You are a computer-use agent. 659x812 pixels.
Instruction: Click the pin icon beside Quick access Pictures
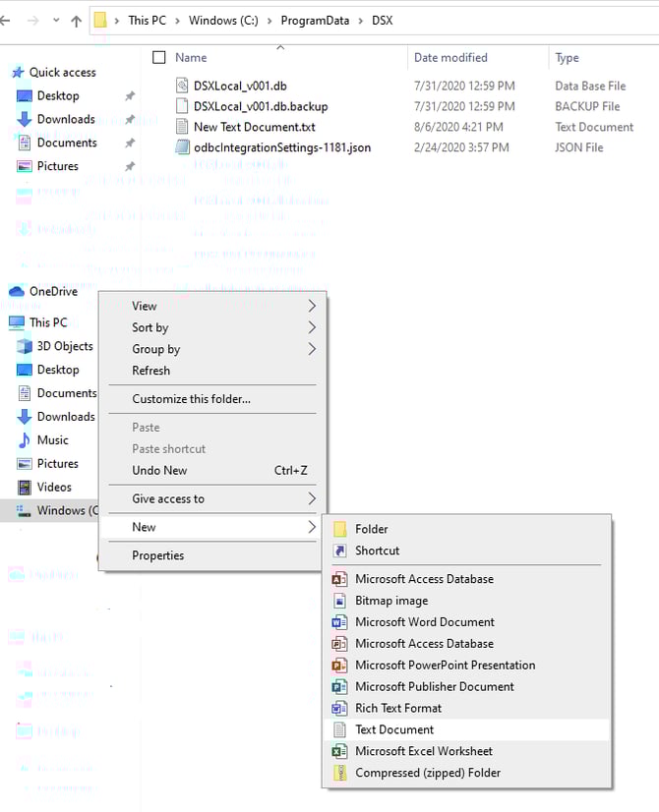(x=130, y=166)
